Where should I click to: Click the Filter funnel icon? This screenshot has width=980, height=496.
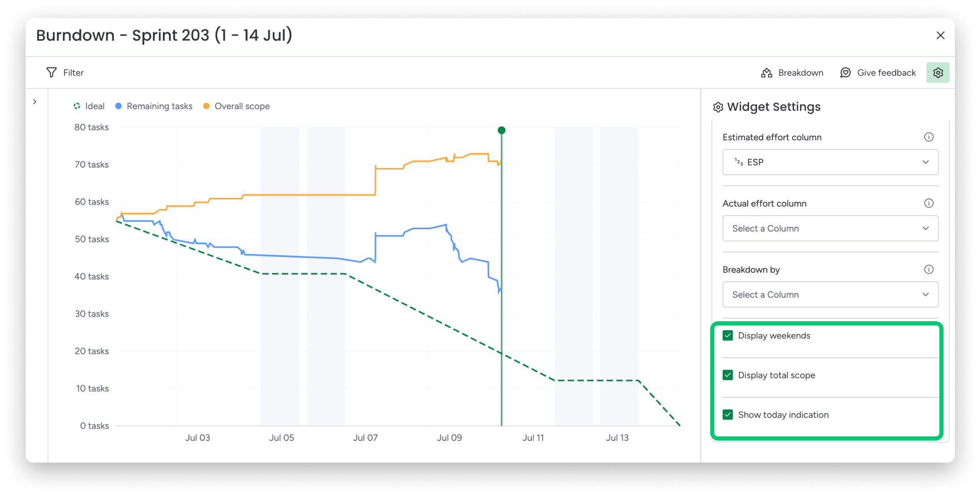(x=51, y=72)
